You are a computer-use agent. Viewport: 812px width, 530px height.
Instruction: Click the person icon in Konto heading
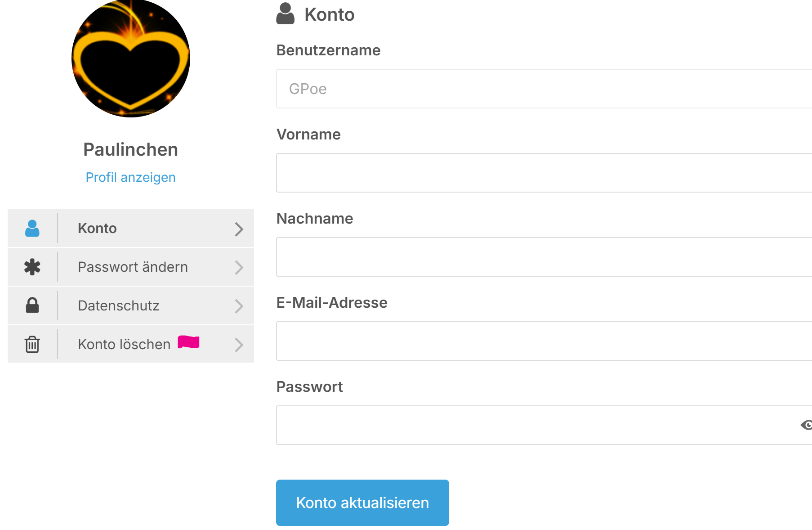[x=285, y=14]
